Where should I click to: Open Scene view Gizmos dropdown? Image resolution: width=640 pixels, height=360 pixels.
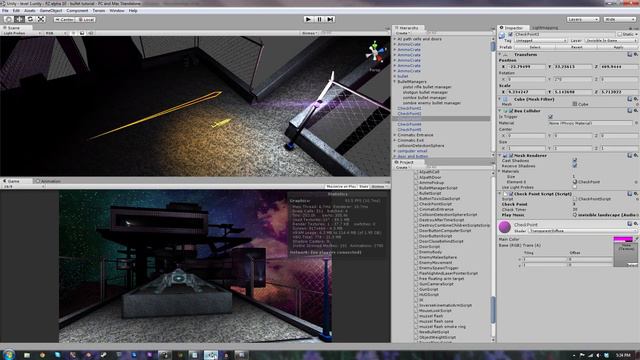coord(309,33)
